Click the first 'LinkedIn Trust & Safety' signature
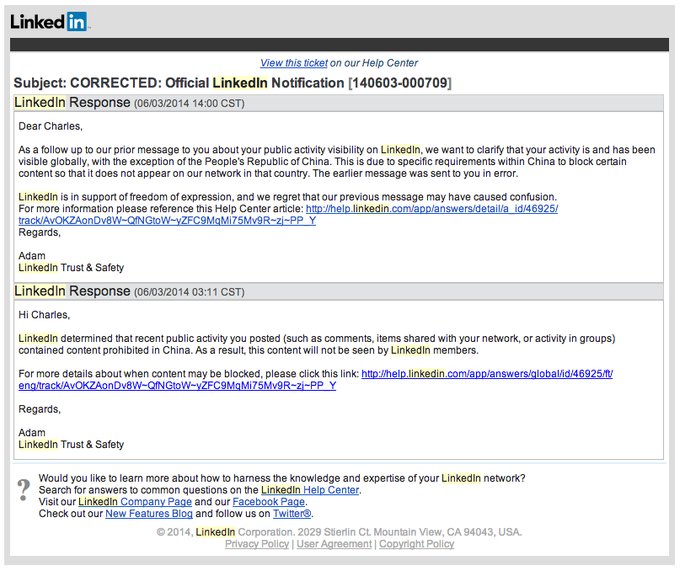This screenshot has width=680, height=571. click(71, 268)
